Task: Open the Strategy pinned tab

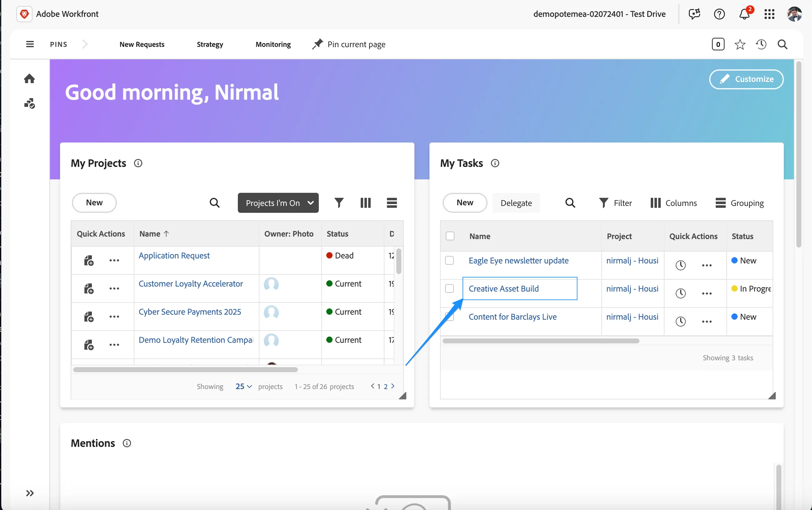Action: coord(210,44)
